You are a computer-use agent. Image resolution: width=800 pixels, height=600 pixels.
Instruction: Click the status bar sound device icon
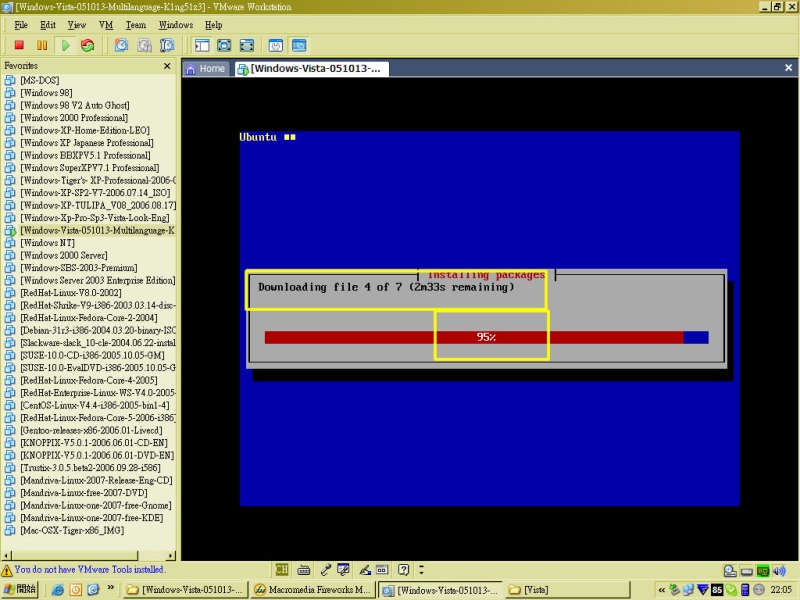[x=779, y=571]
